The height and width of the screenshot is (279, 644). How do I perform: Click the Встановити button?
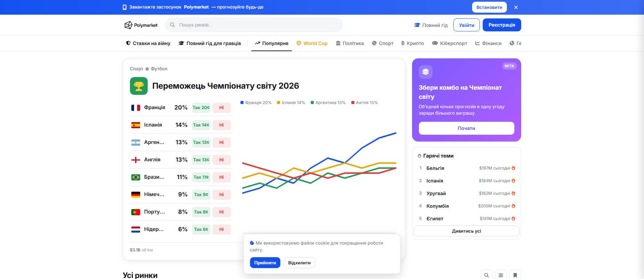[489, 7]
